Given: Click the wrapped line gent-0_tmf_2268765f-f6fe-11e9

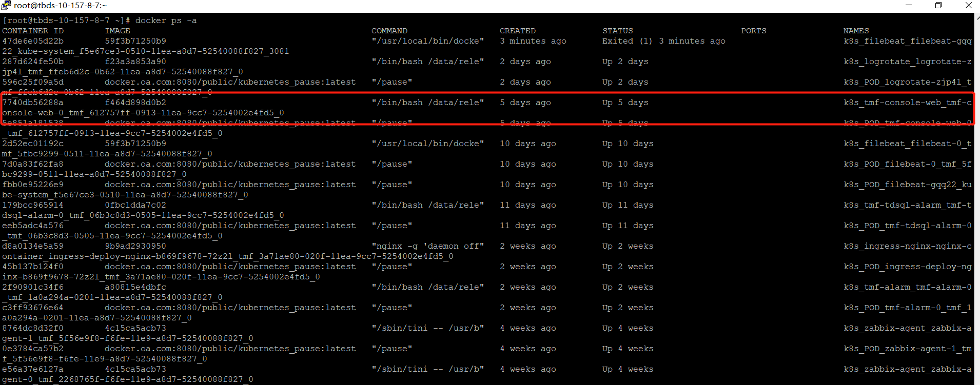Looking at the screenshot, I should (128, 379).
